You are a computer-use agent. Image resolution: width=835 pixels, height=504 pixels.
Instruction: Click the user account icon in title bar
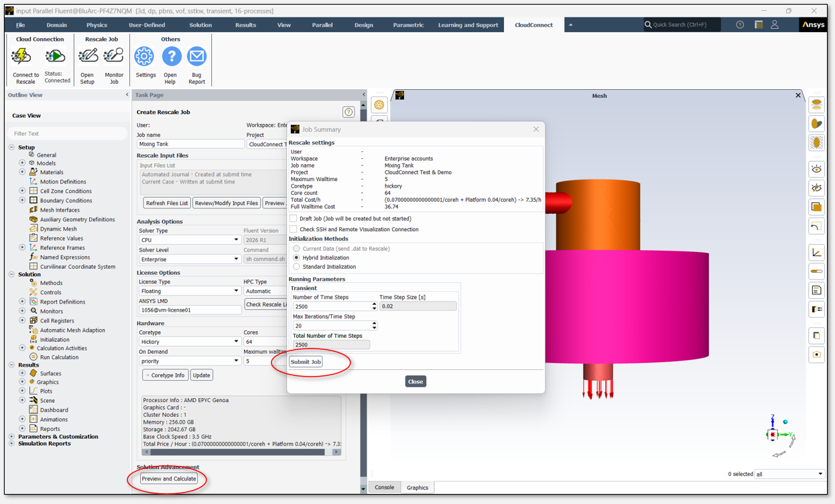tap(775, 25)
